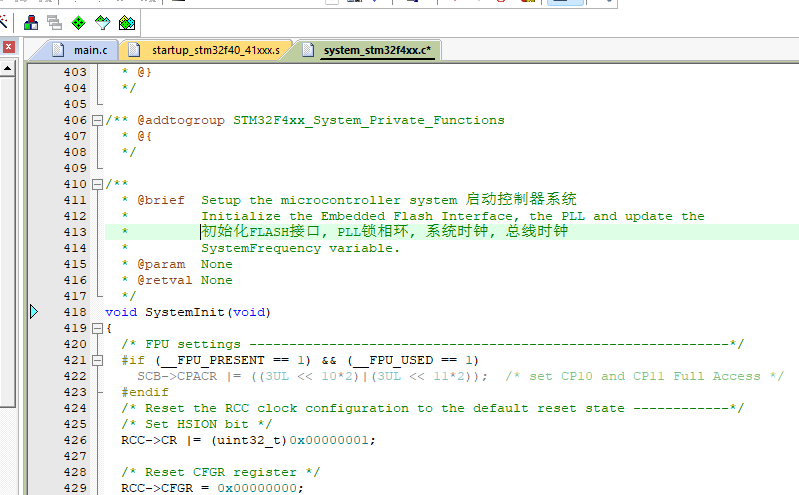Open Manage Project Items (colored blocks icon)

[31, 22]
